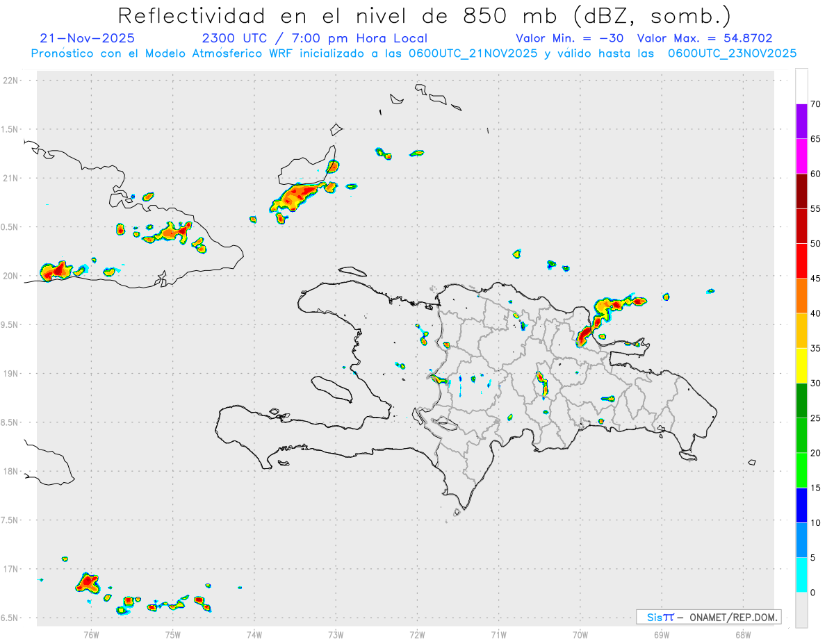
Task: Select the date text '21-Nov-2025'
Action: point(88,39)
